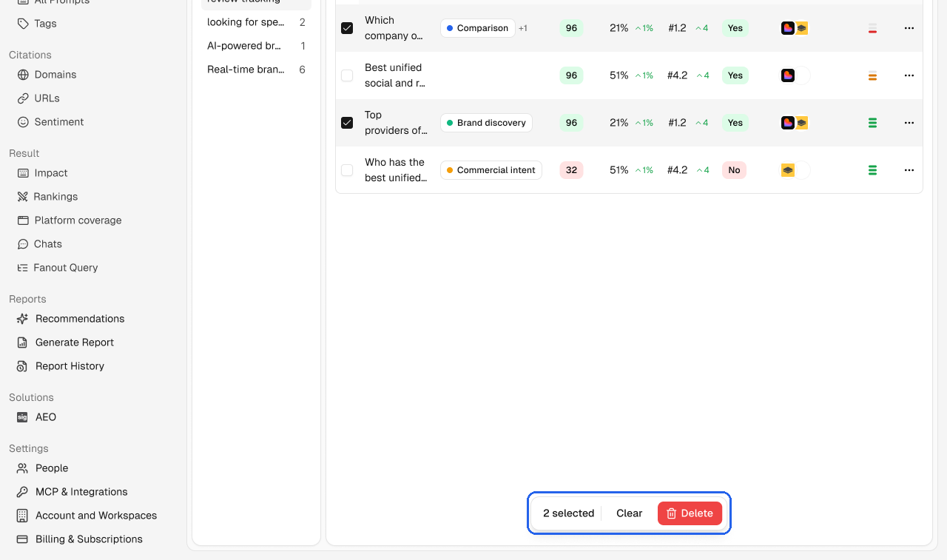Open Billing & Subscriptions card icon

23,539
